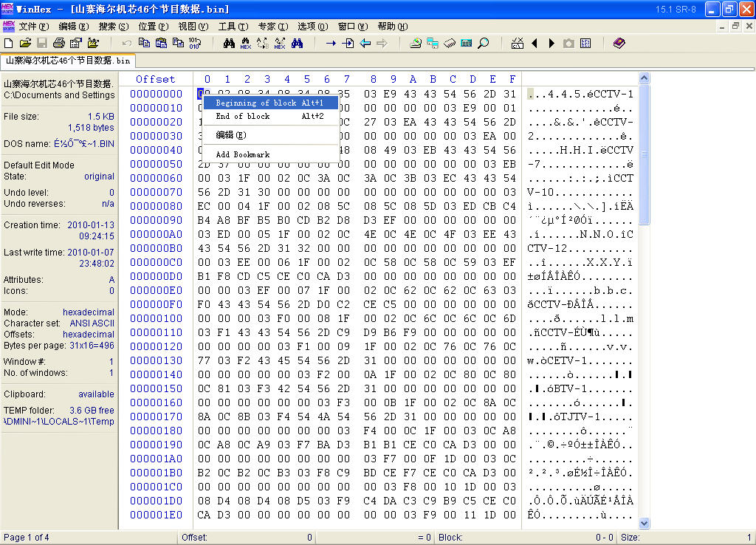Replace text using the dotted arrows icon
This screenshot has height=545, width=756.
click(x=263, y=44)
